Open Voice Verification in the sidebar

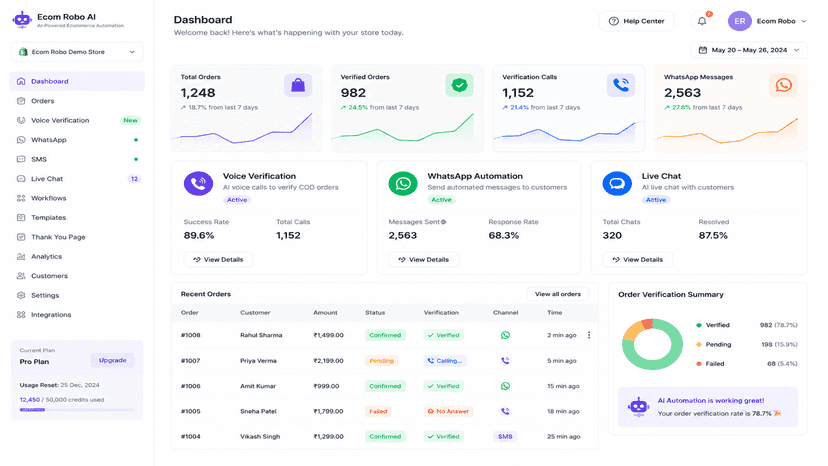coord(77,120)
